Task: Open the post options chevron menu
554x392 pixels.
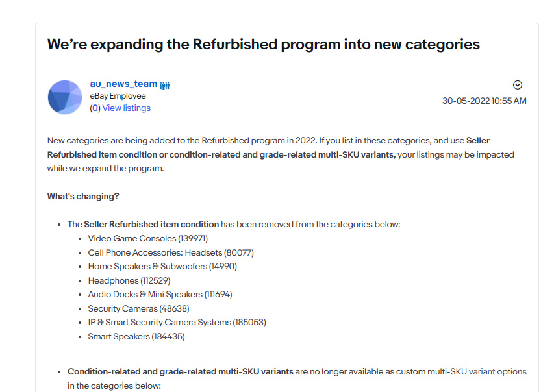Action: pos(517,85)
